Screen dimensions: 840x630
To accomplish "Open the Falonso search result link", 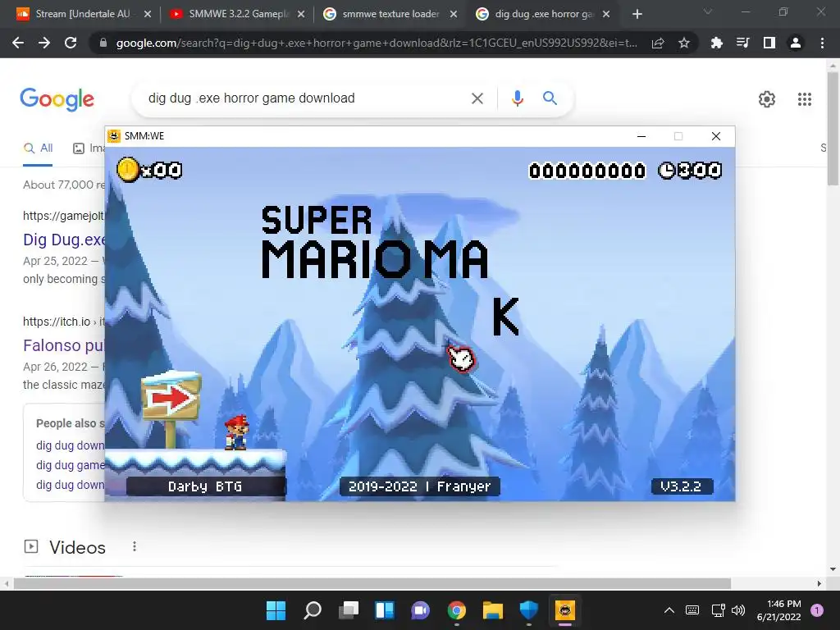I will [x=64, y=345].
